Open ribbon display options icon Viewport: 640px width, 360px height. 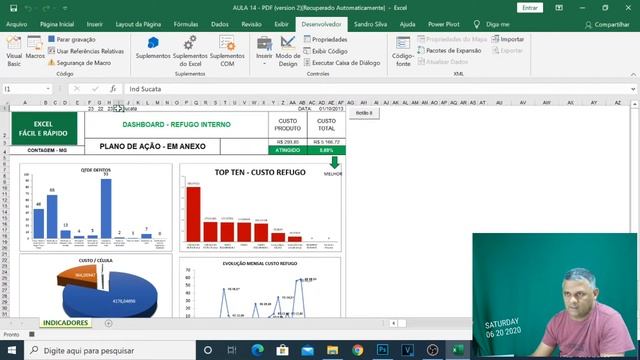pos(559,8)
